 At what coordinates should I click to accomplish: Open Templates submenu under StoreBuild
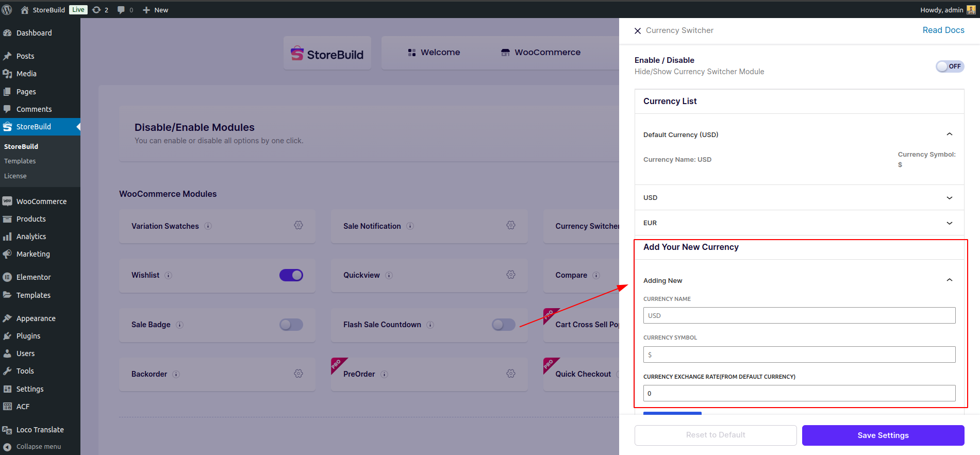20,161
